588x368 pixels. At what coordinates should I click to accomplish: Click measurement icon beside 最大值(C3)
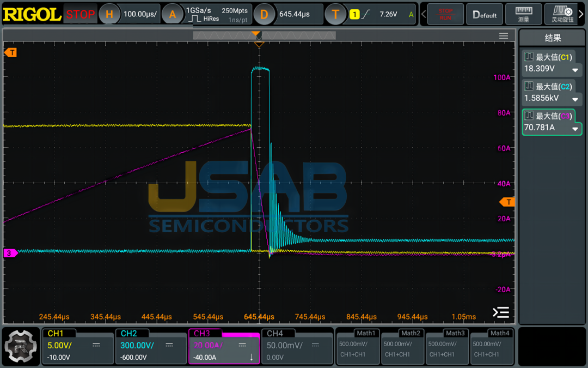528,115
